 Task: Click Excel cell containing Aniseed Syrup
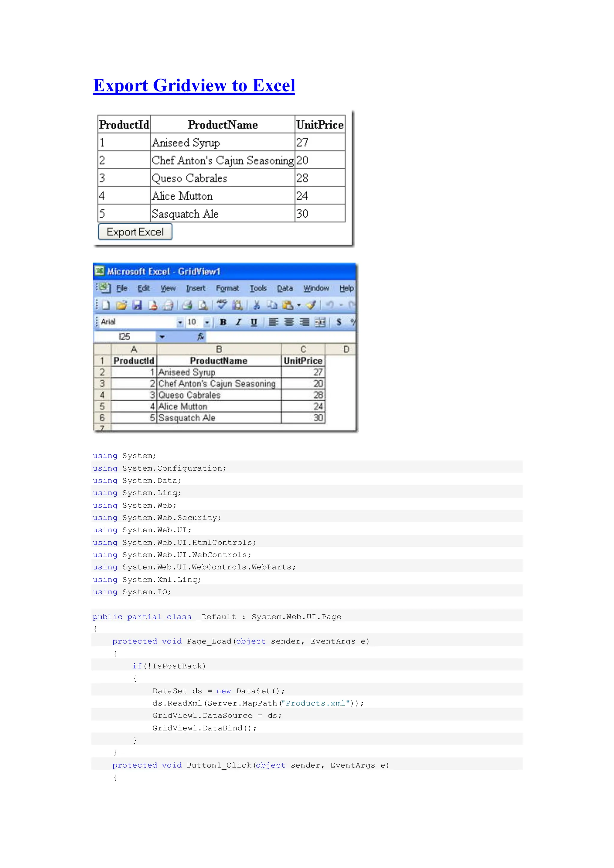tap(219, 372)
